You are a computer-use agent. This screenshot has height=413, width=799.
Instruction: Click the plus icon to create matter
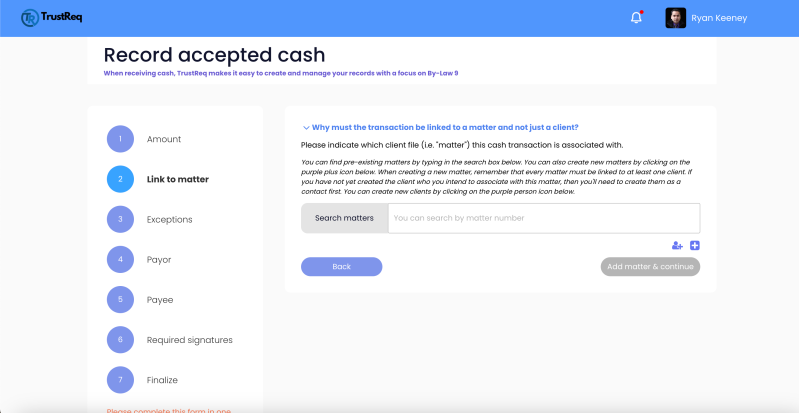695,246
